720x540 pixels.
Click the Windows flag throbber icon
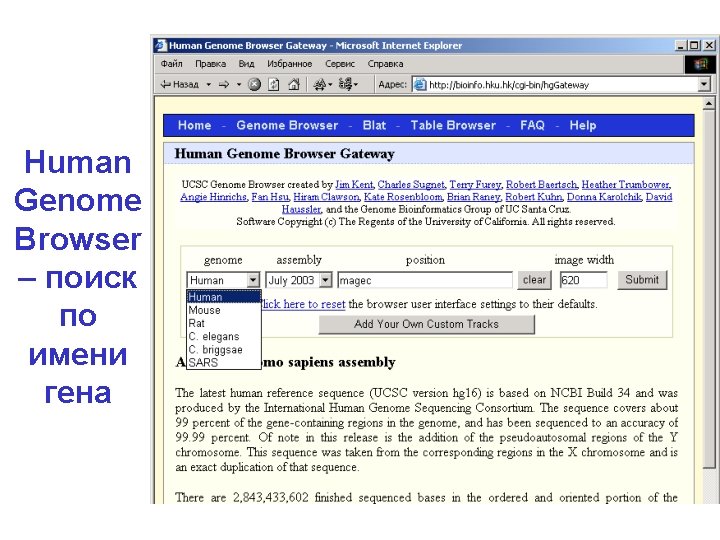(x=700, y=64)
